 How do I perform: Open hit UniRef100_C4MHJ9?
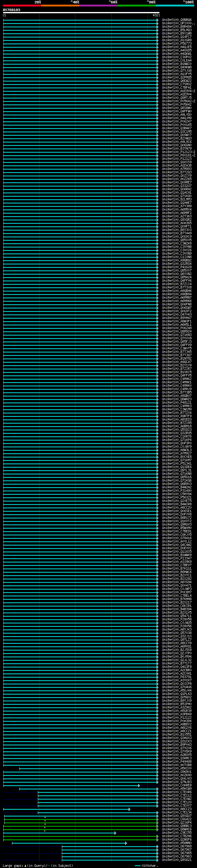tap(177, 389)
